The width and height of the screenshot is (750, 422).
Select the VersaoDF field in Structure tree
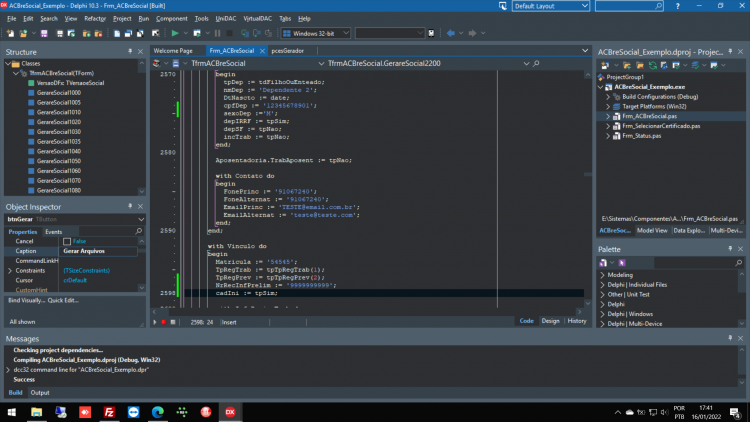(x=70, y=83)
